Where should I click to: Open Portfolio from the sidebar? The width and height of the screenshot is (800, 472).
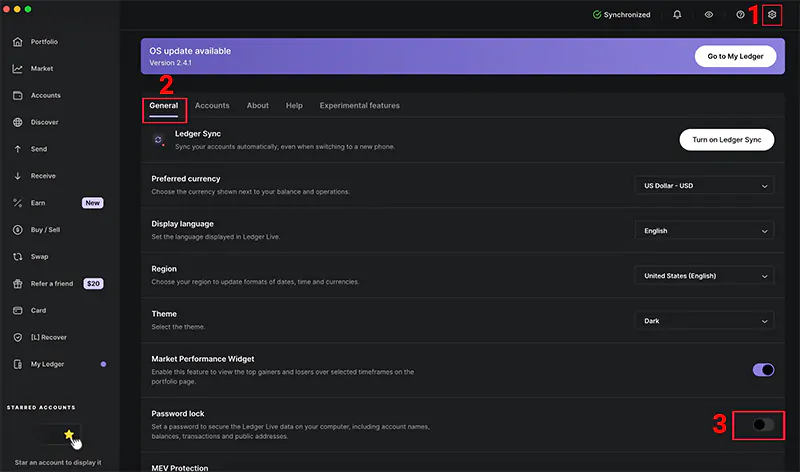point(44,42)
